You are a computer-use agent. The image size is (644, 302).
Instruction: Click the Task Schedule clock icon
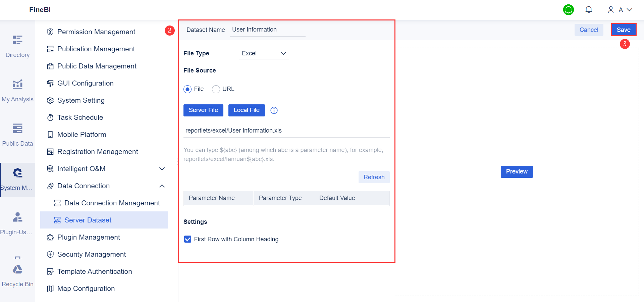point(50,117)
